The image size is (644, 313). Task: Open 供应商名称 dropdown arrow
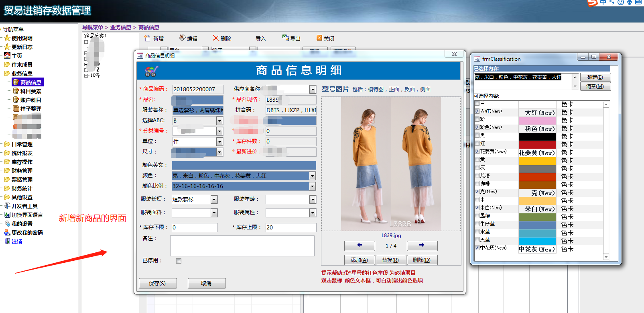click(x=313, y=89)
